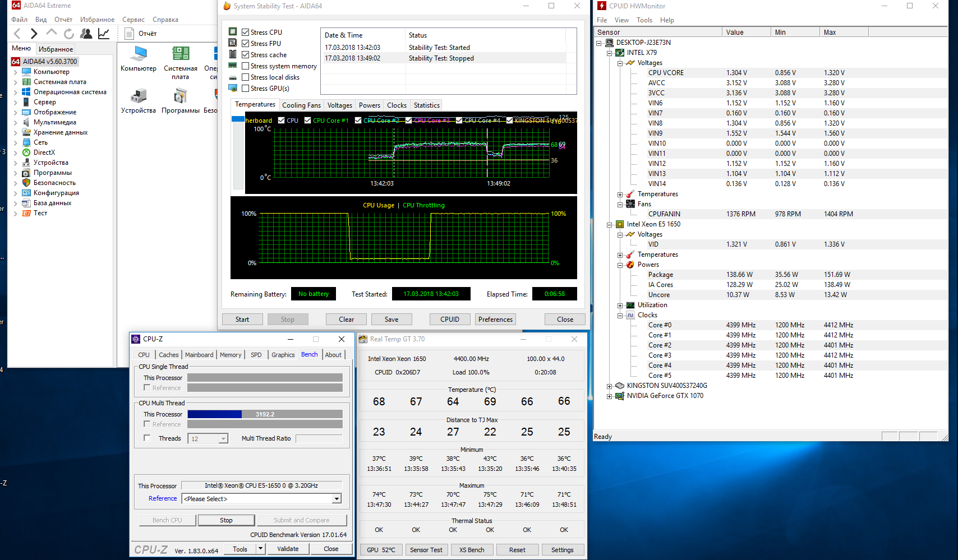Uncheck the Stress FPU checkbox
Viewport: 958px width, 560px height.
[246, 44]
